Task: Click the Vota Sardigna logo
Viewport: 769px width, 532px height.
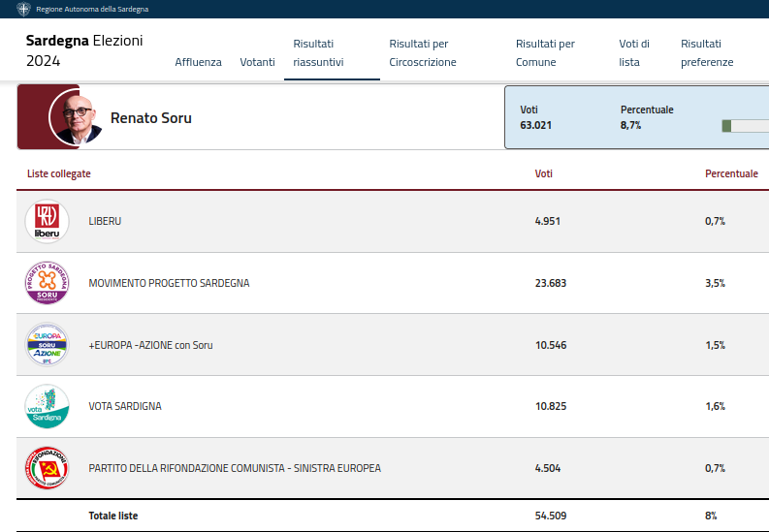Action: pos(47,407)
